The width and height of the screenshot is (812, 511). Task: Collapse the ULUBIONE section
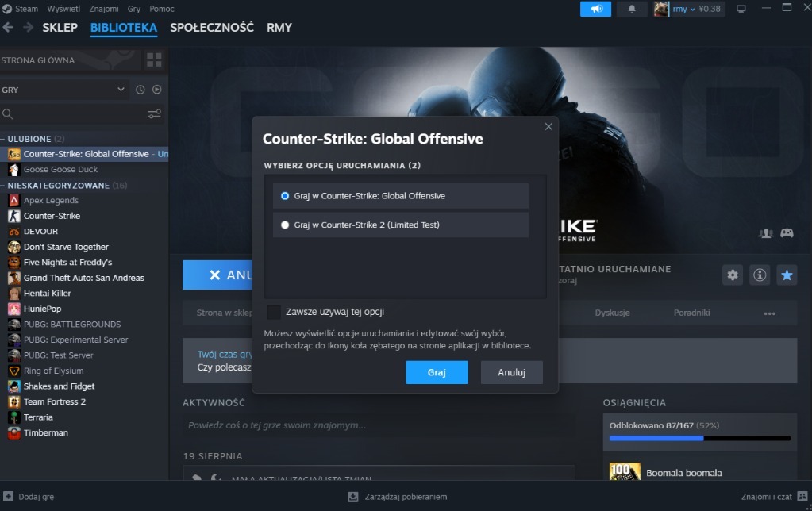pos(3,139)
